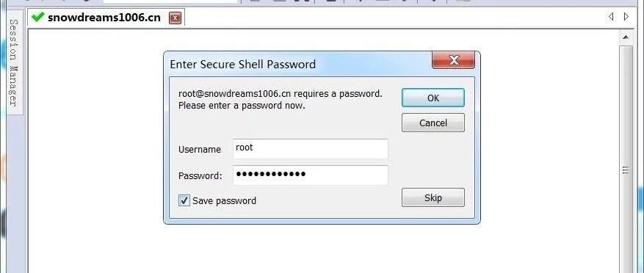The height and width of the screenshot is (273, 644).
Task: Close the snowdreams1006.cn session tab
Action: pos(176,18)
